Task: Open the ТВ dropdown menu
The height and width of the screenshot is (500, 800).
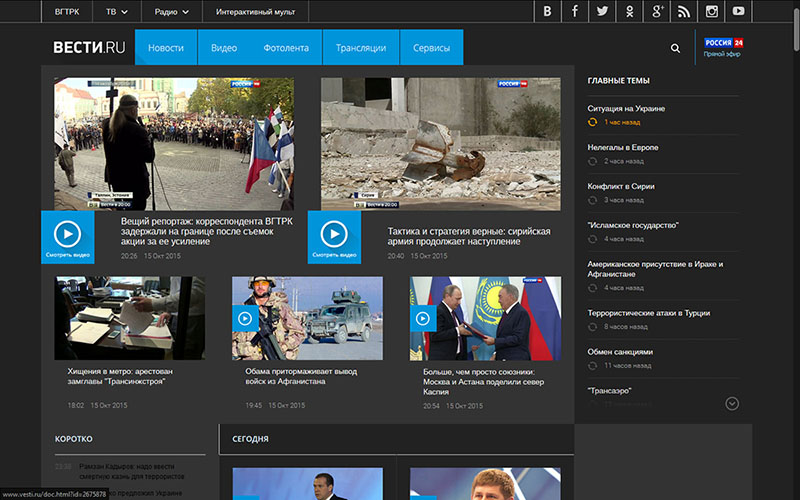Action: pos(117,12)
